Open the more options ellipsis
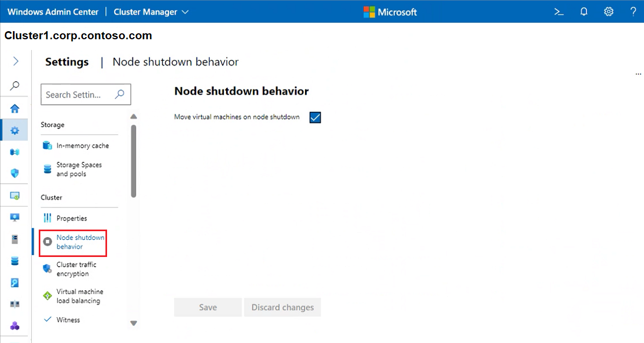Screen dimensions: 644x343 638,74
